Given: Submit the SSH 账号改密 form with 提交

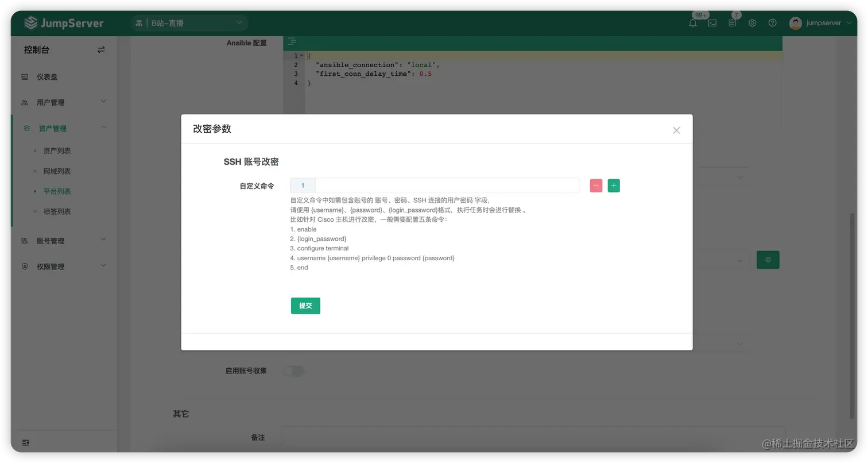Looking at the screenshot, I should pyautogui.click(x=305, y=306).
